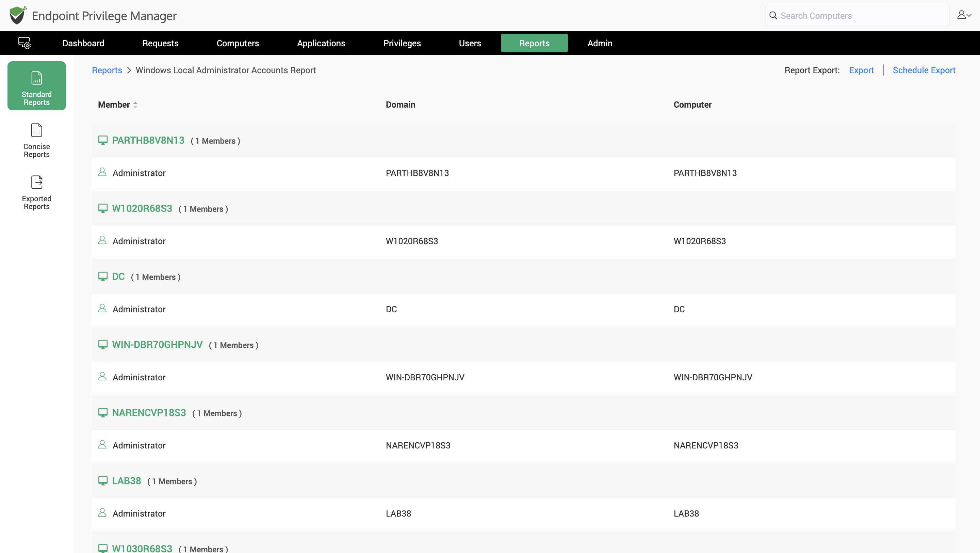Select Administrator member under LAB38
Screen dimensions: 980x553
point(139,514)
